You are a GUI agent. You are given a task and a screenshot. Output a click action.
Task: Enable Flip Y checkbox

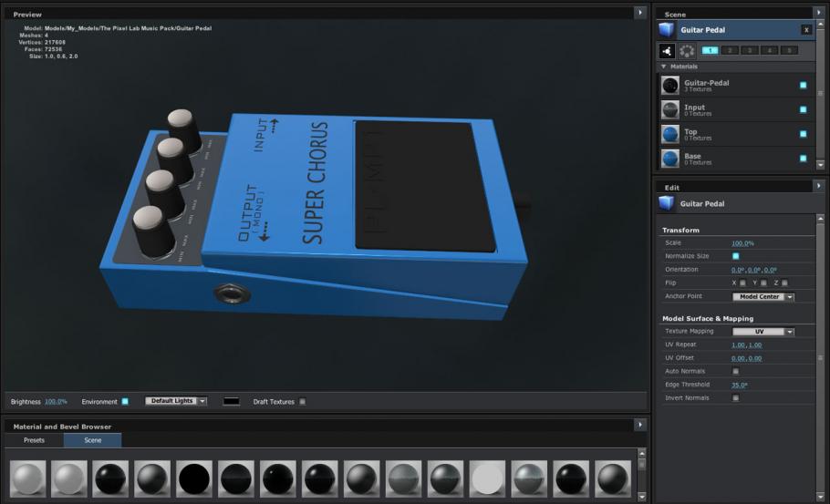pos(763,283)
